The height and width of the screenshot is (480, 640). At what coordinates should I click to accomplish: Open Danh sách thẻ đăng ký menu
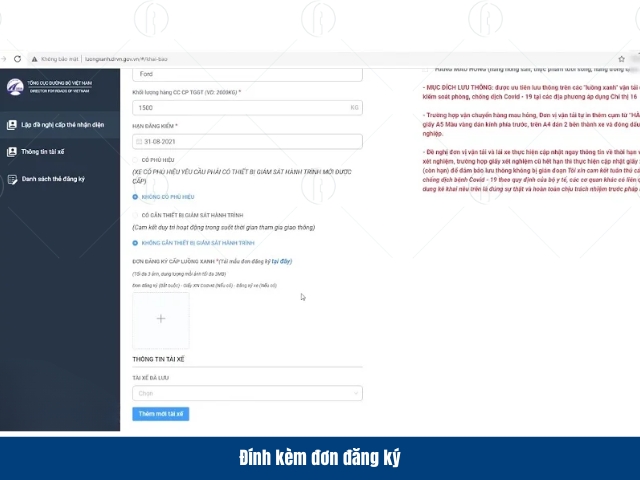point(60,179)
